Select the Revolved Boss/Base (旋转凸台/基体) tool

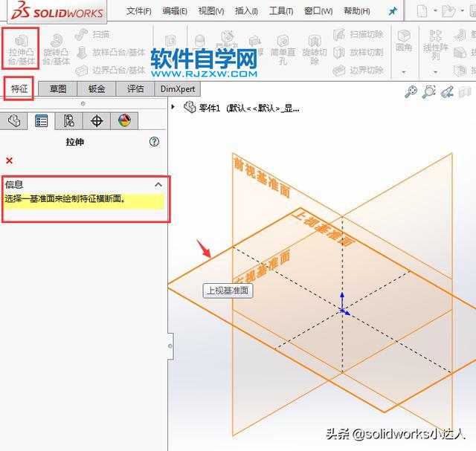[x=57, y=49]
